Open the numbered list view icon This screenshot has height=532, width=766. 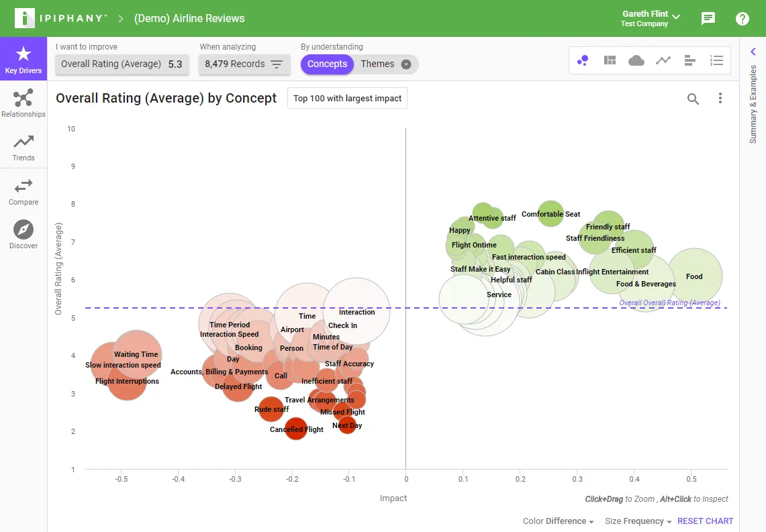click(x=717, y=60)
